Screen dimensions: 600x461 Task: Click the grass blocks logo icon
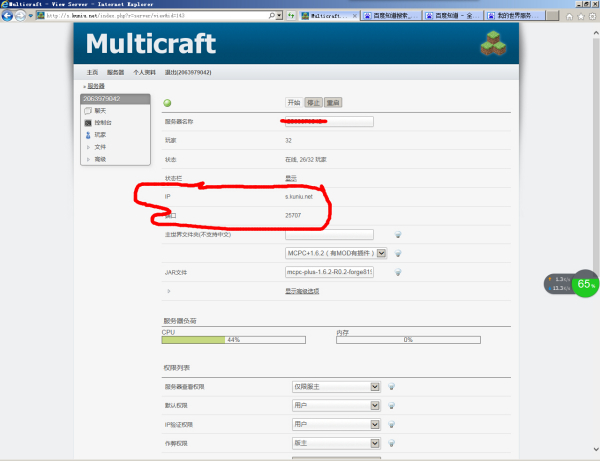point(493,43)
